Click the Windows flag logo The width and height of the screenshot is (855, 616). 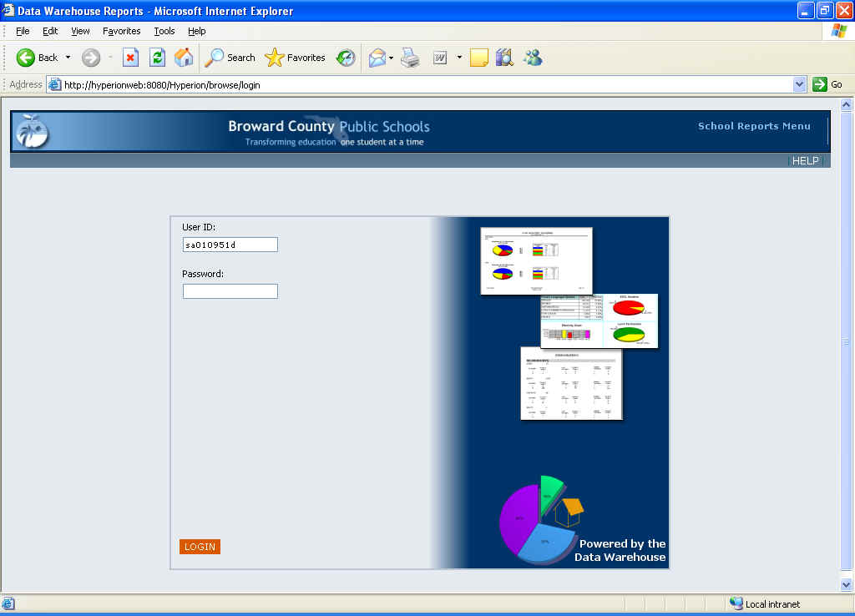tap(838, 31)
